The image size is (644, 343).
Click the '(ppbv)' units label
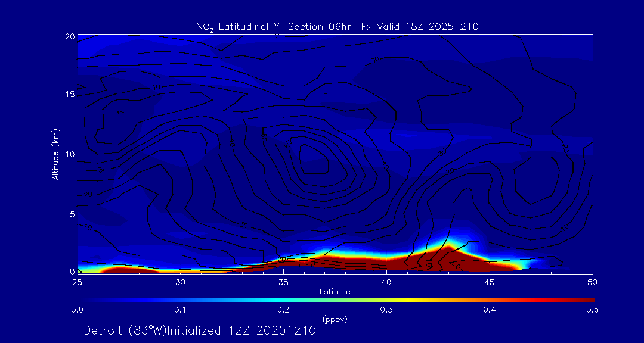(x=335, y=319)
